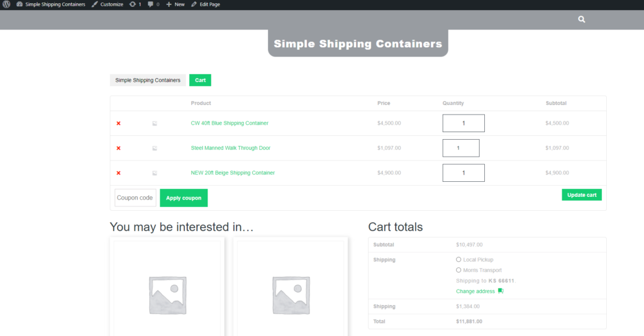Focus the quantity field for the CW 40ft Blue container
The image size is (644, 336).
point(464,123)
